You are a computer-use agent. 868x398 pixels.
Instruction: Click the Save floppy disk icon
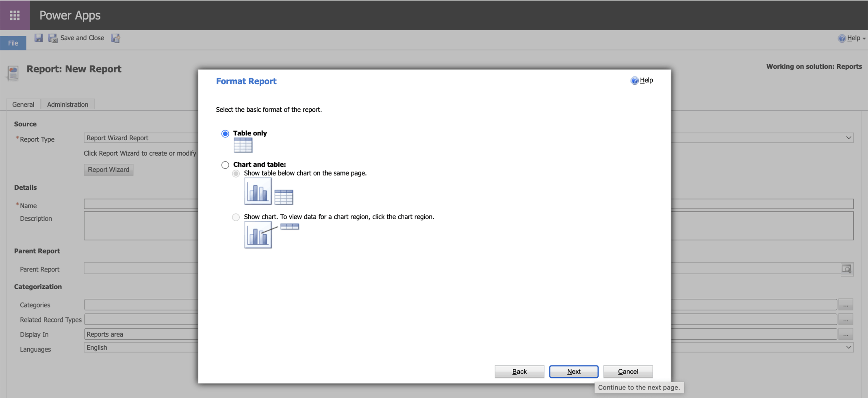[x=39, y=38]
